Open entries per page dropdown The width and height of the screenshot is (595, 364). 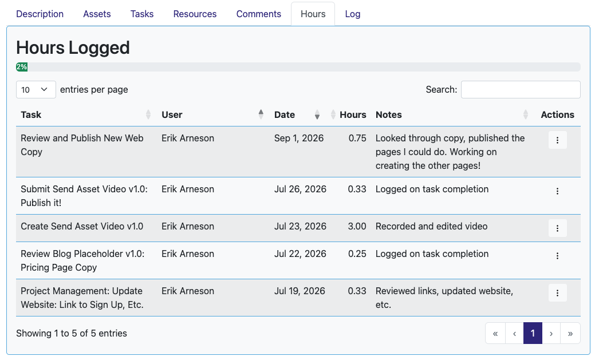[36, 89]
